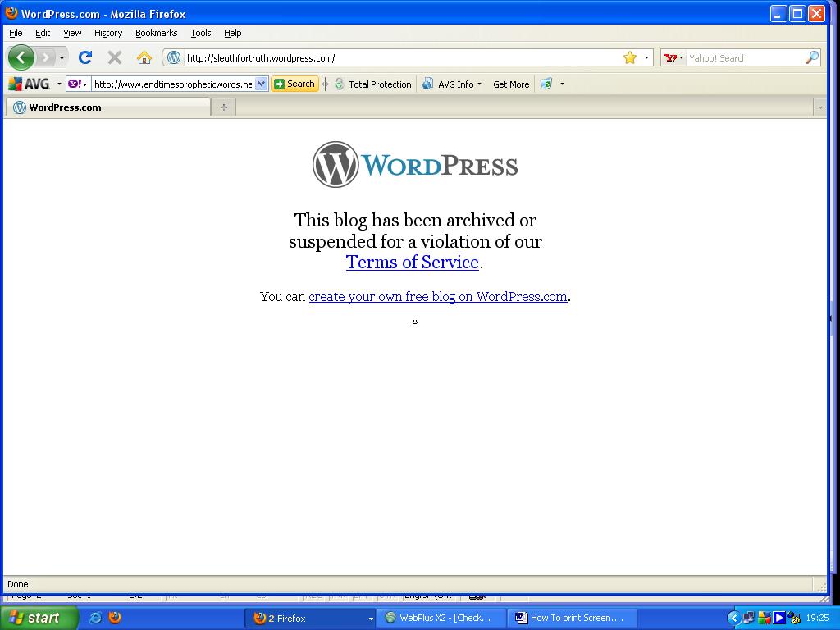Click the network connection tray icon
Screen dimensions: 840x630
pyautogui.click(x=748, y=619)
